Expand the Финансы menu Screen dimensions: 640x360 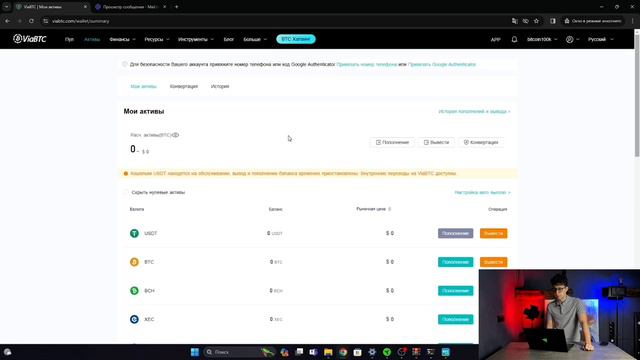tap(122, 40)
